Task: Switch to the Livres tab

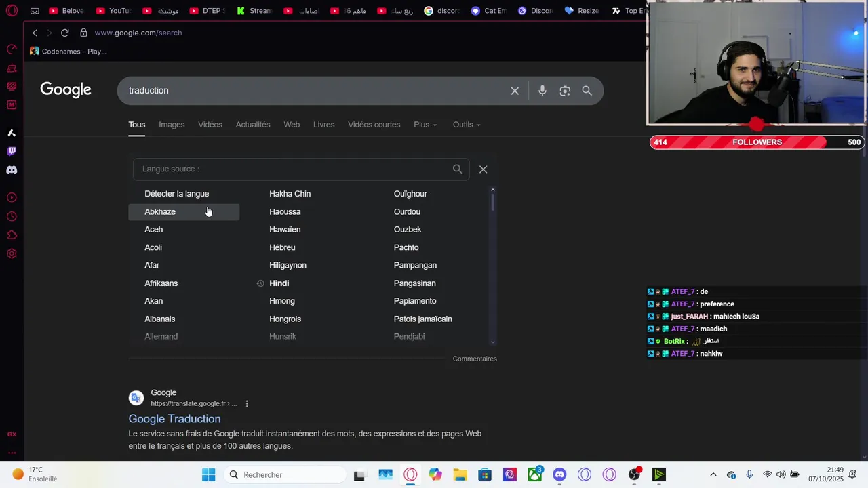Action: (x=323, y=125)
